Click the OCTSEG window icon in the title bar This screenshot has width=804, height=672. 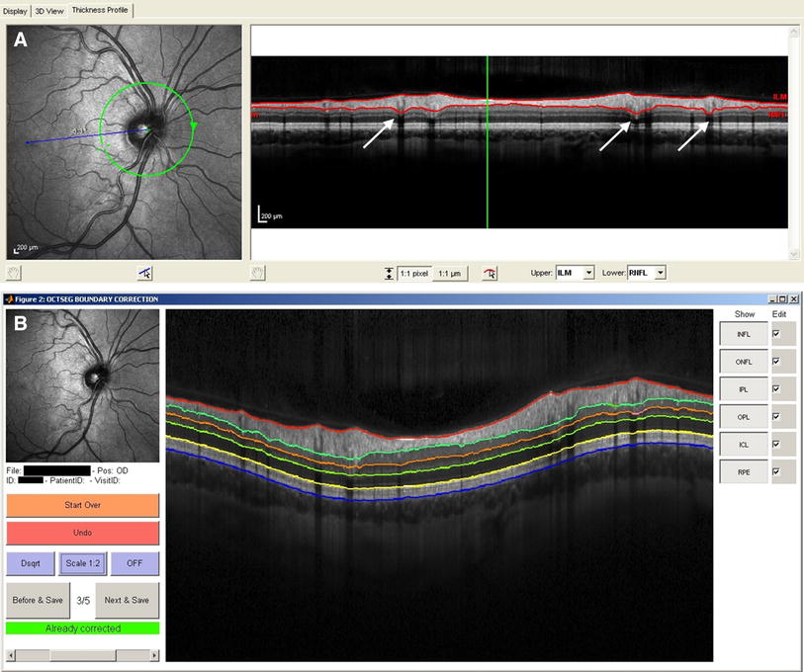tap(11, 298)
